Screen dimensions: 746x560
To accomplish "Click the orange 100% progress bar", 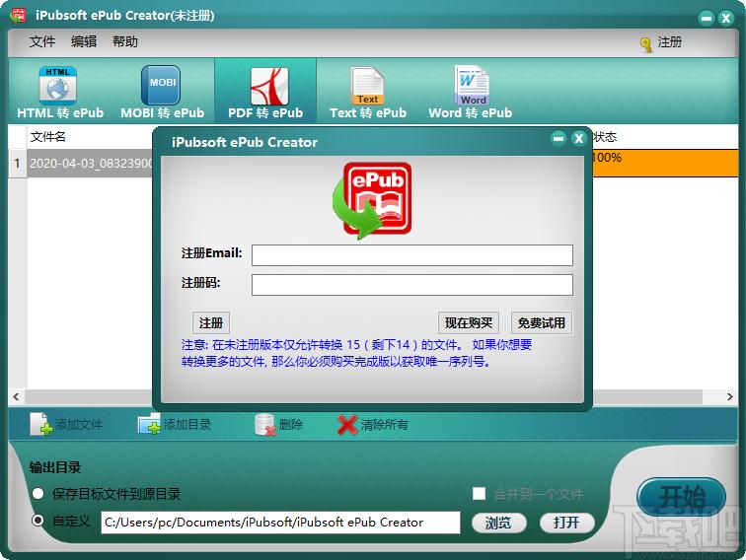I will tap(665, 163).
